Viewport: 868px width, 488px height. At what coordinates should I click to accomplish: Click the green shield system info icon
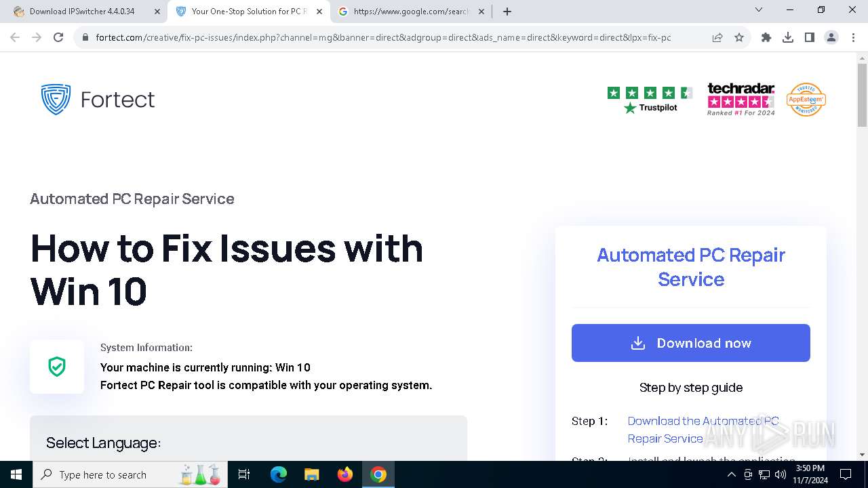pyautogui.click(x=57, y=367)
